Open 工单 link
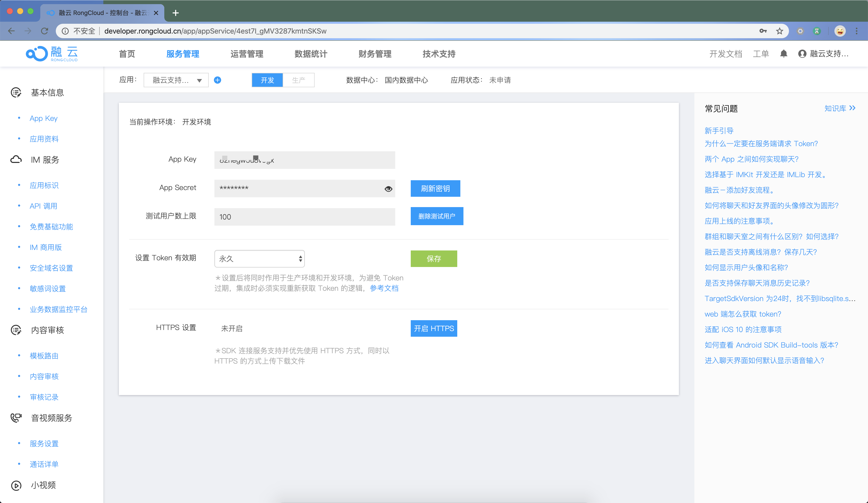 [x=761, y=54]
